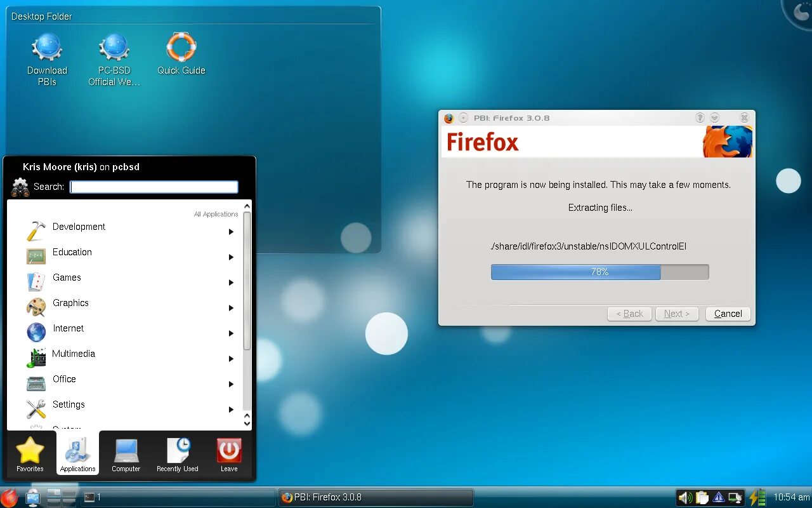Click the monitor icon next to the launcher
Screen dimensions: 812x508
tap(33, 498)
